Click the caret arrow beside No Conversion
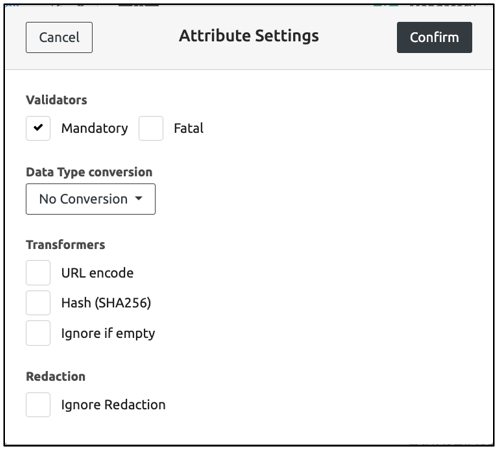The image size is (499, 451). [139, 199]
